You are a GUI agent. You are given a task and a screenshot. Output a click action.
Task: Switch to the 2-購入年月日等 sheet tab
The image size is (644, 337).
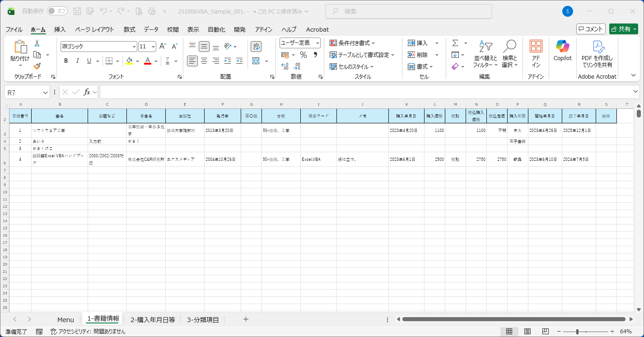point(153,319)
